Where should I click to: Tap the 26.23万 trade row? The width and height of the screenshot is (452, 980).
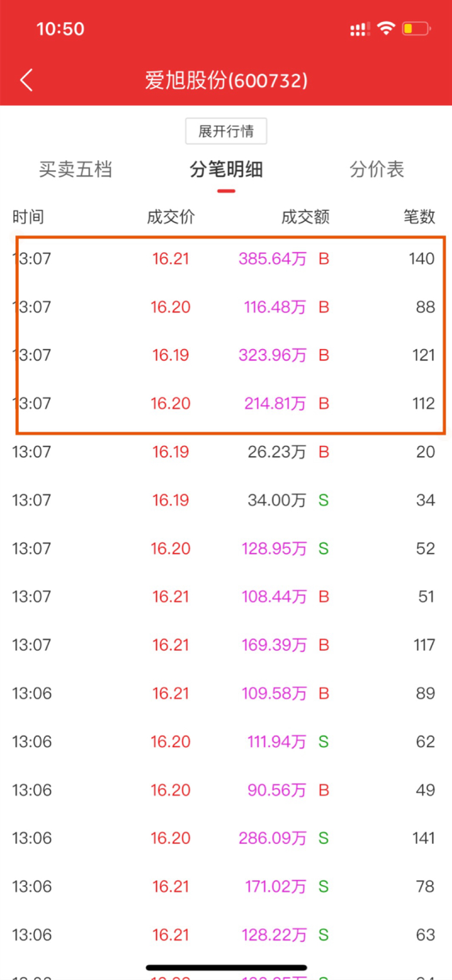tap(226, 452)
